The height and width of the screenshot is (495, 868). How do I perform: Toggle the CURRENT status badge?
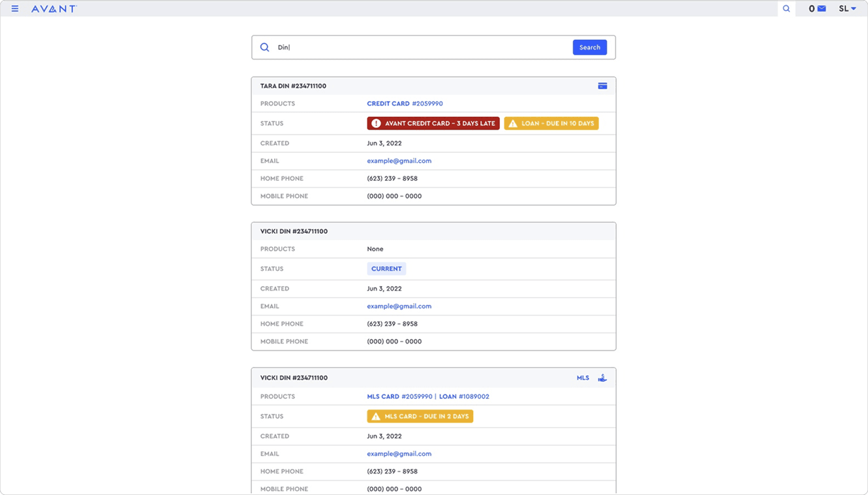click(x=386, y=268)
